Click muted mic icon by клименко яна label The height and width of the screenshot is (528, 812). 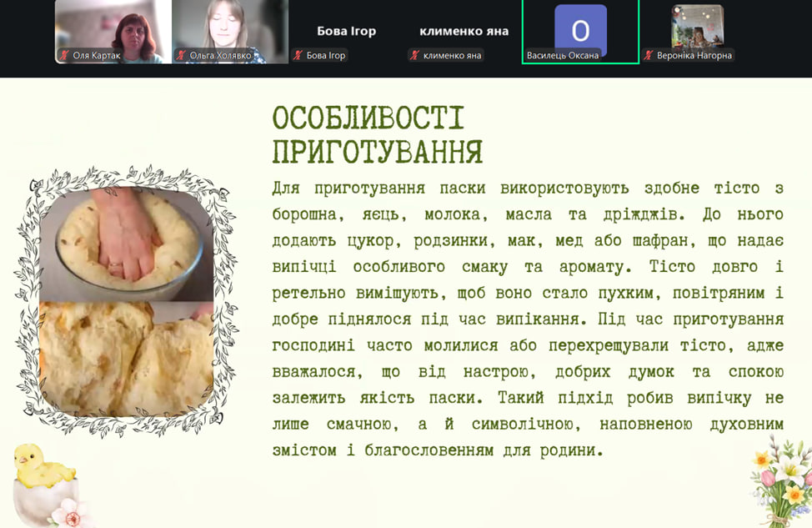click(x=414, y=56)
